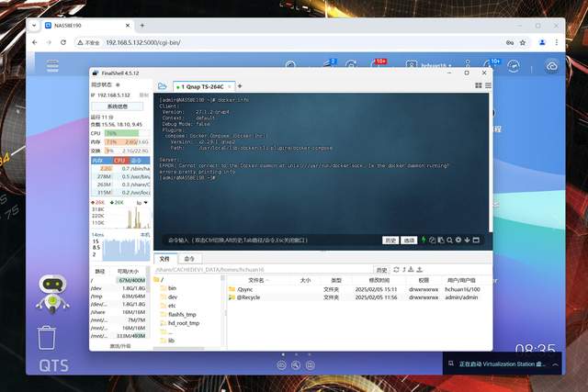Screen dimensions: 588x392
Task: Click the upload icon in file panel toolbar
Action: coord(420,270)
